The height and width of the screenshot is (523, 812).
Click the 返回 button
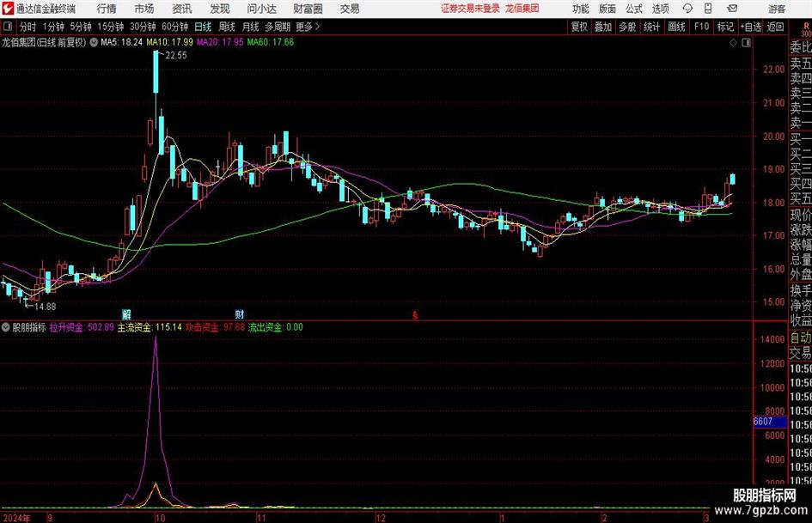click(775, 27)
